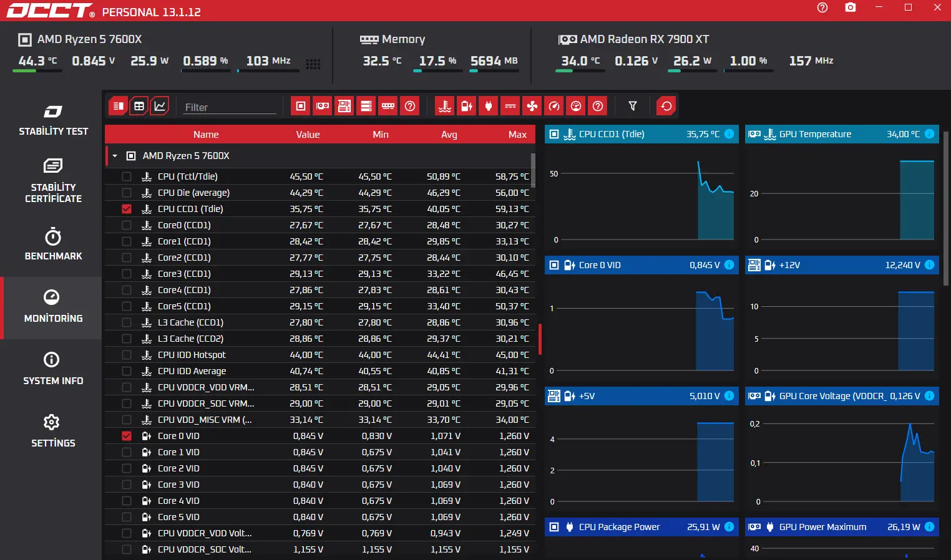Take a screenshot with camera icon
The height and width of the screenshot is (560, 951).
tap(851, 7)
